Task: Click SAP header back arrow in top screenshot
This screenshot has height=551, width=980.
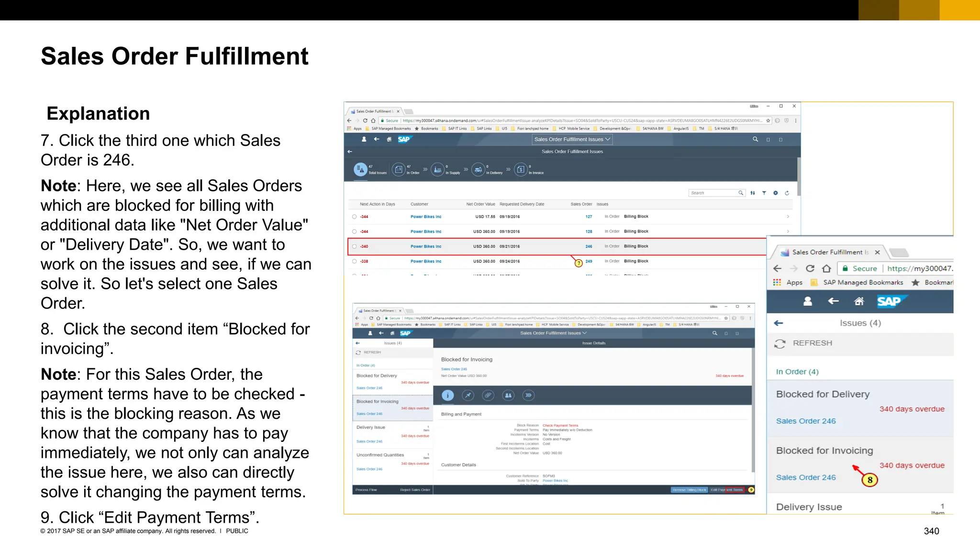Action: (377, 139)
